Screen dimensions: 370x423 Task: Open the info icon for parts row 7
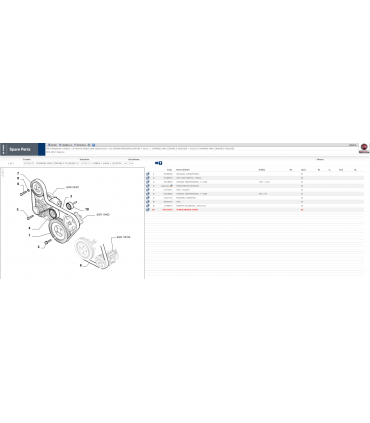[x=148, y=198]
